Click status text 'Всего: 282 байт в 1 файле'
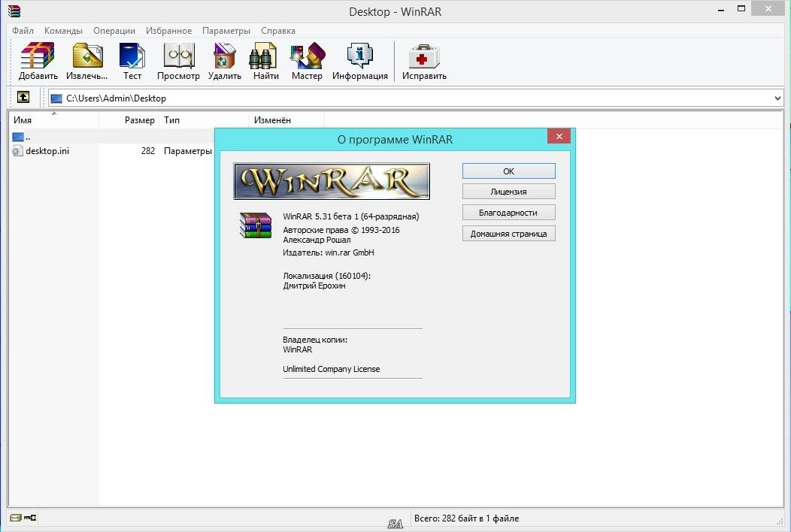This screenshot has width=791, height=532. point(466,518)
